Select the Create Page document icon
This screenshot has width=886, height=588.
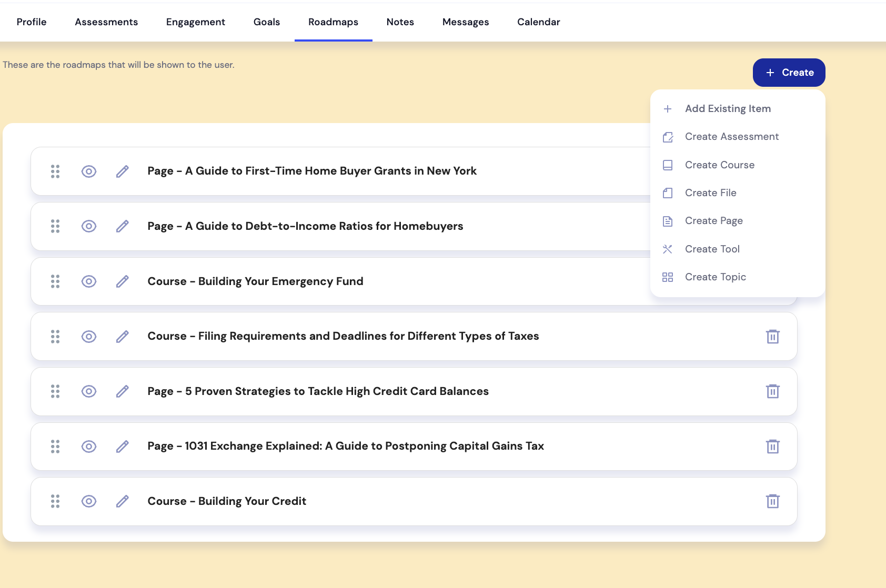668,221
